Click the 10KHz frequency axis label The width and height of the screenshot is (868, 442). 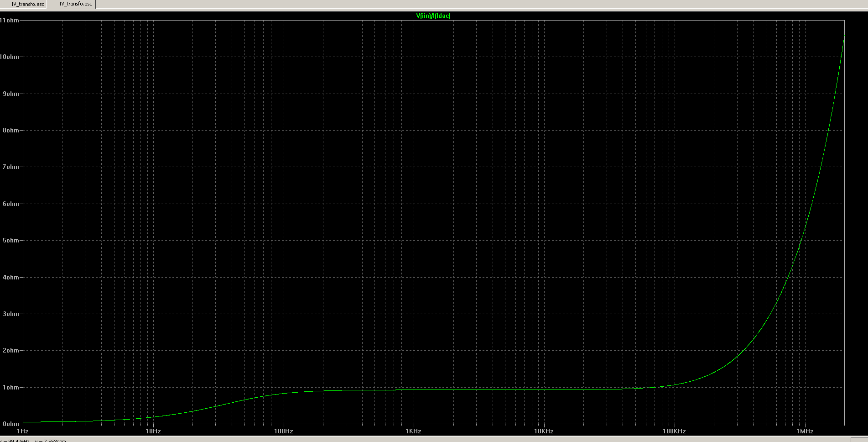pyautogui.click(x=544, y=431)
